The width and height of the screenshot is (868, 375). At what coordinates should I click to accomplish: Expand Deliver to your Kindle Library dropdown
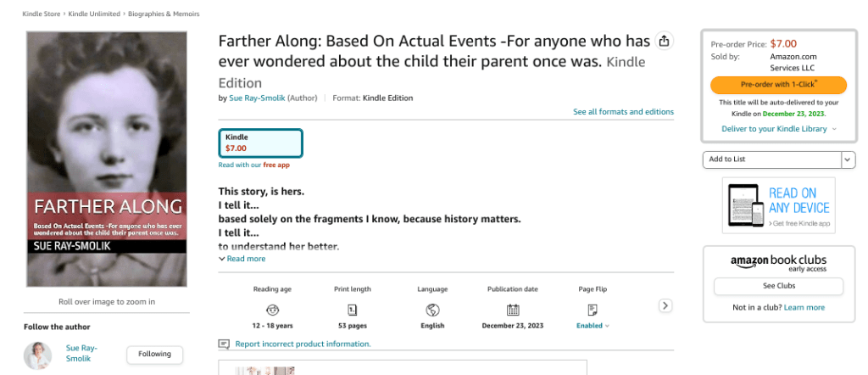point(779,129)
